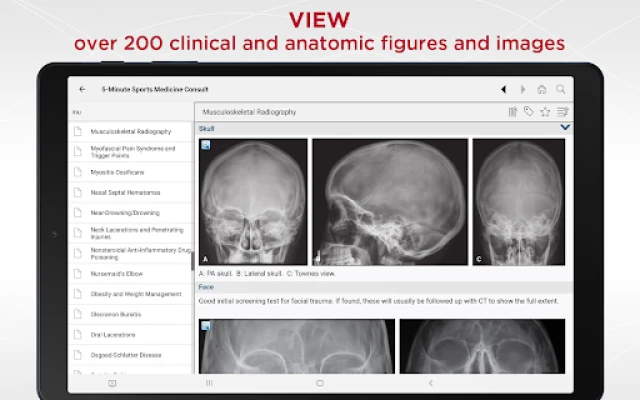The width and height of the screenshot is (640, 400).
Task: Tap the keyboard icon in navigation bar
Action: pos(112,383)
